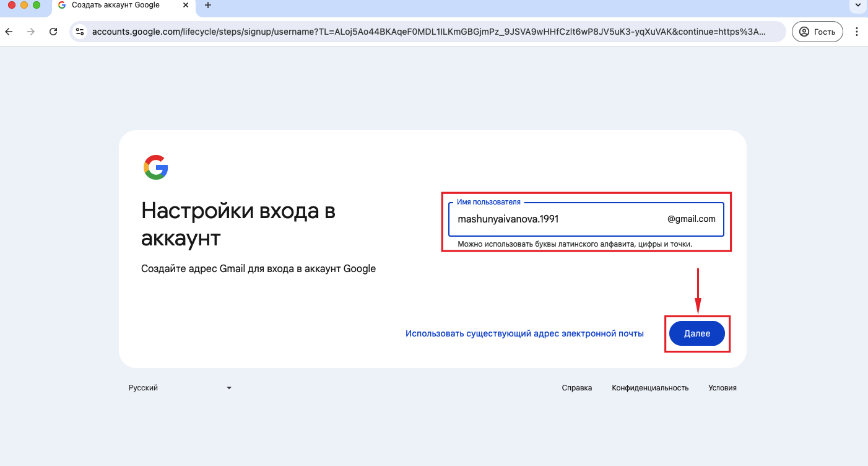
Task: Click the Гость profile button
Action: click(817, 32)
